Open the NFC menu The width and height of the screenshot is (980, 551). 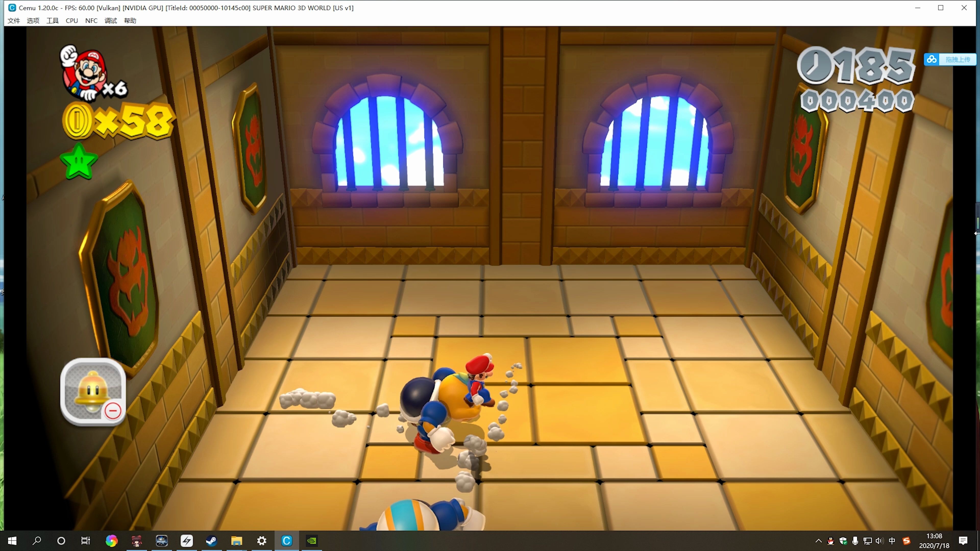coord(91,20)
